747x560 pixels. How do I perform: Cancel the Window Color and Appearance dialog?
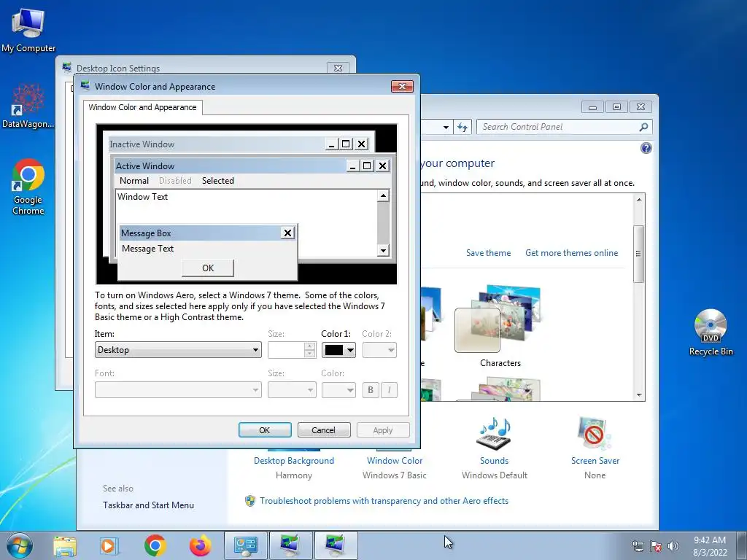coord(323,430)
